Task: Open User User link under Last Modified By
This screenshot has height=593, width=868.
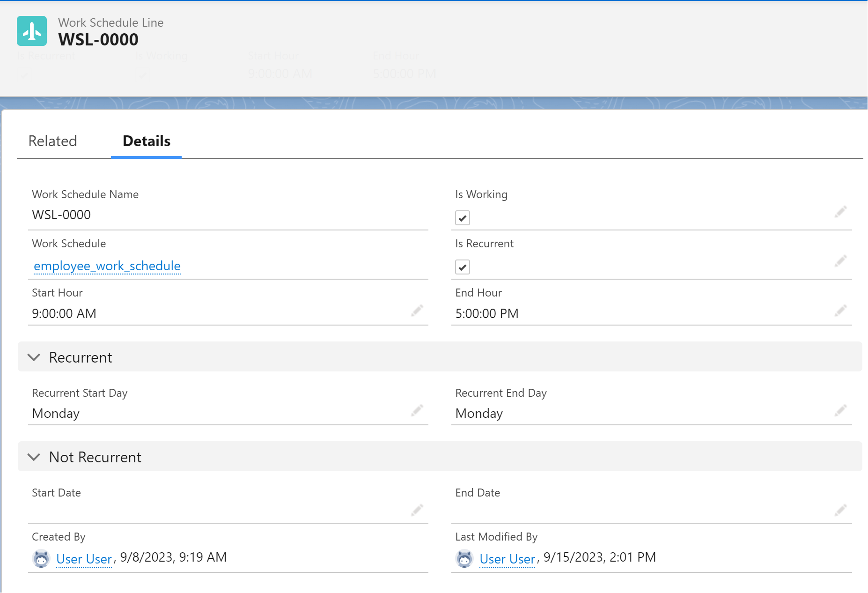Action: (507, 559)
